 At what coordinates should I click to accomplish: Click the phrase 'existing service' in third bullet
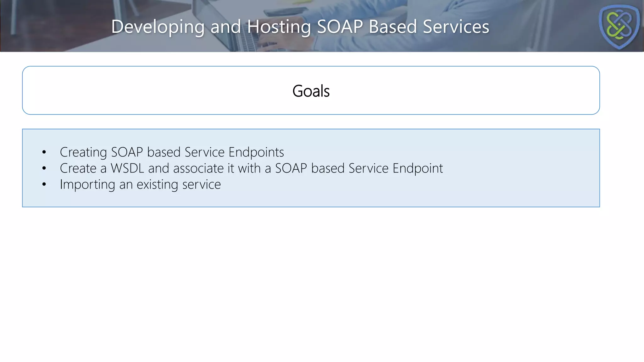coord(179,184)
